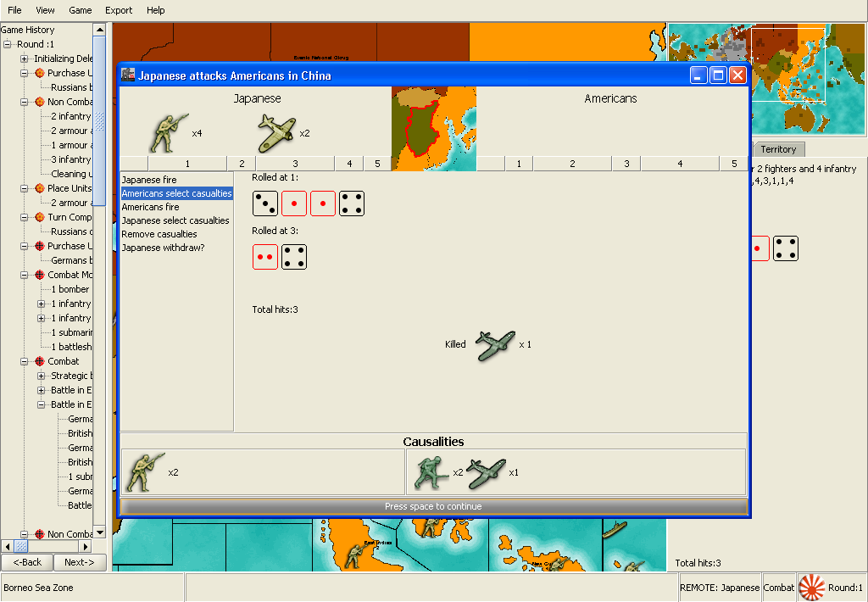Select the Cleaning up history entry
The width and height of the screenshot is (868, 602).
71,174
